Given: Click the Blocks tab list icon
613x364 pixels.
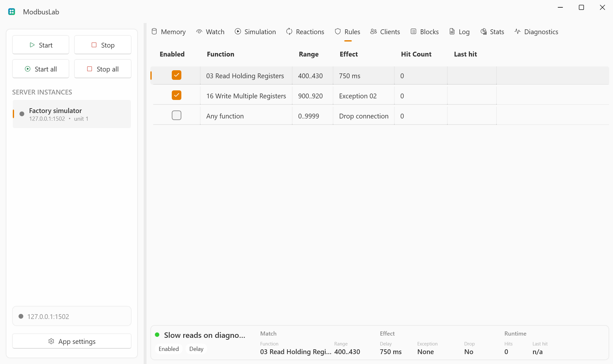Looking at the screenshot, I should coord(413,31).
